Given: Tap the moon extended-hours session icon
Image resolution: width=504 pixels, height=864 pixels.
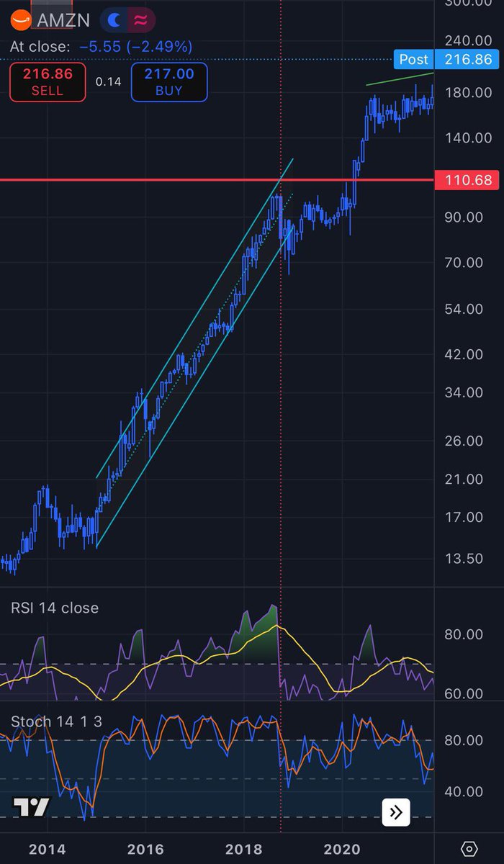Looking at the screenshot, I should pyautogui.click(x=114, y=20).
